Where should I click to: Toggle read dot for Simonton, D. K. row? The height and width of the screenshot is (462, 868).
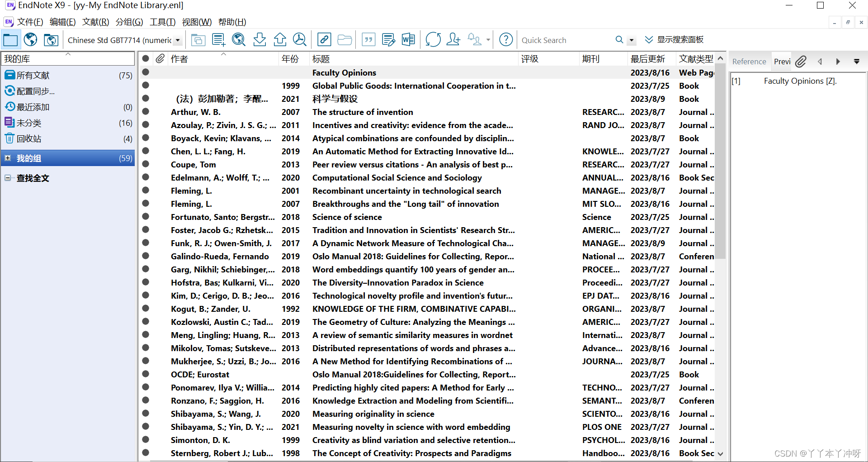point(146,439)
